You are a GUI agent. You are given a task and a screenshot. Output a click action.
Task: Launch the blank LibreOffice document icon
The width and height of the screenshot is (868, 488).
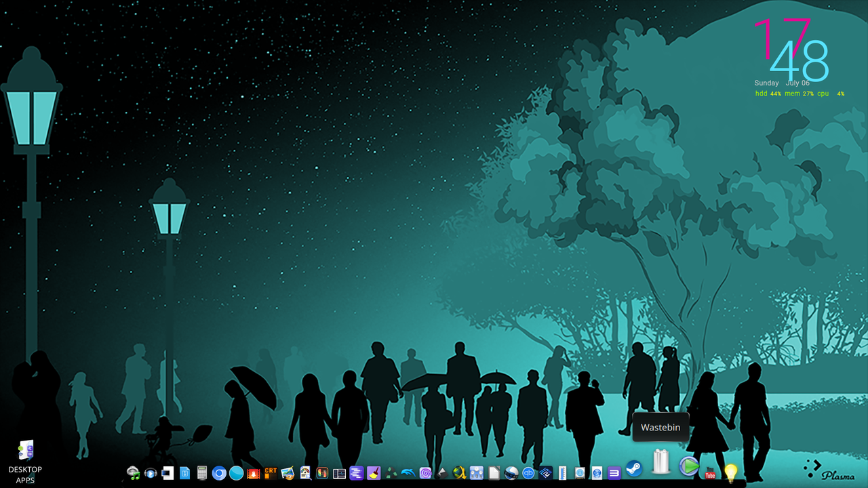[494, 473]
